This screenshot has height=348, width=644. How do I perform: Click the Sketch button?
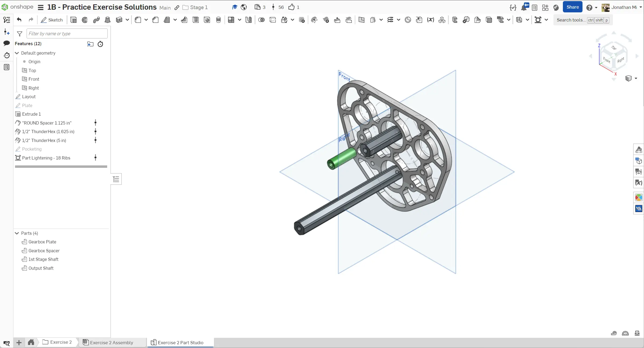(x=52, y=20)
